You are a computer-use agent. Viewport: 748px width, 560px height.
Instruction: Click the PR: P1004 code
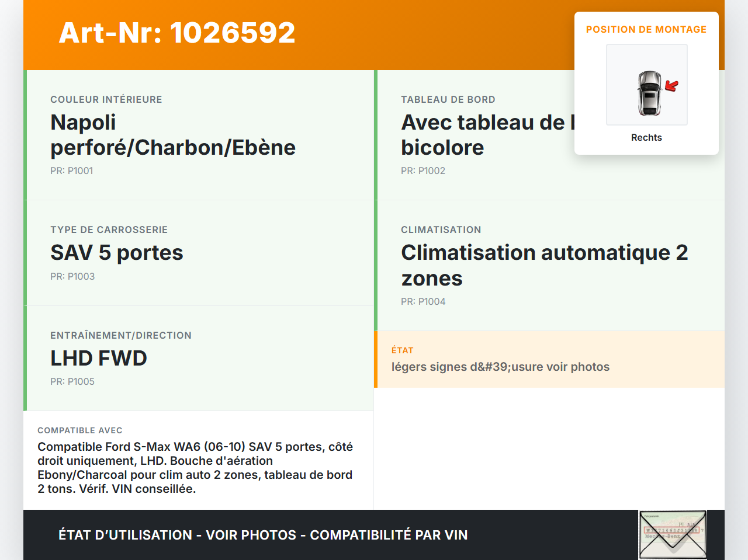click(x=423, y=302)
